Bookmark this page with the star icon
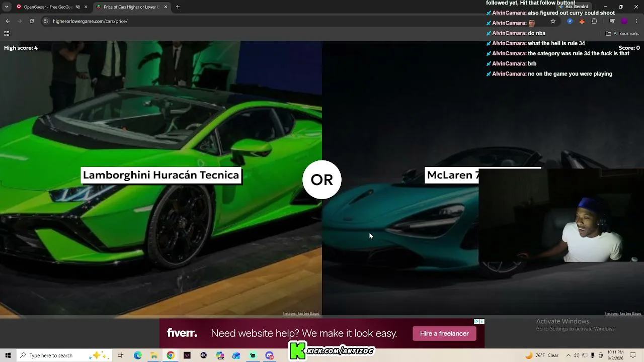Image resolution: width=644 pixels, height=362 pixels. (x=553, y=22)
